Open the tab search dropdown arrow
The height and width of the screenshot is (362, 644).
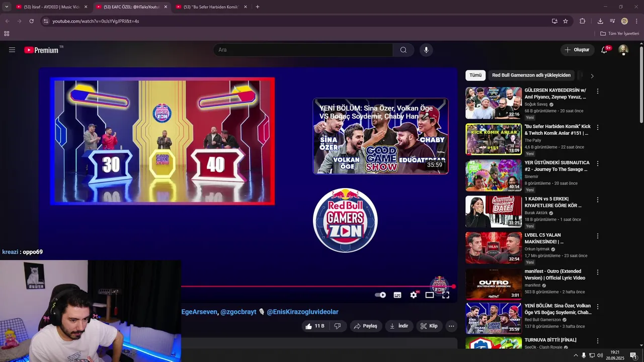coord(7,7)
